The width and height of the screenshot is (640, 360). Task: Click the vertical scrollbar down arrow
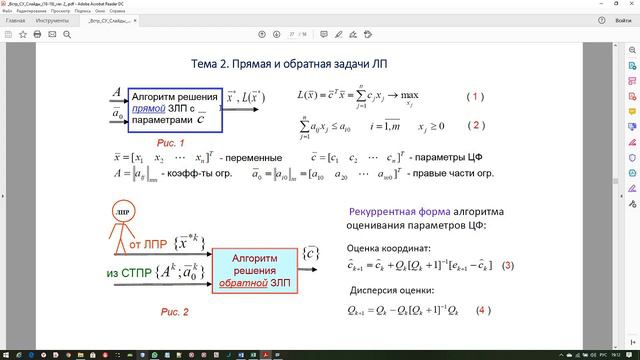616,347
